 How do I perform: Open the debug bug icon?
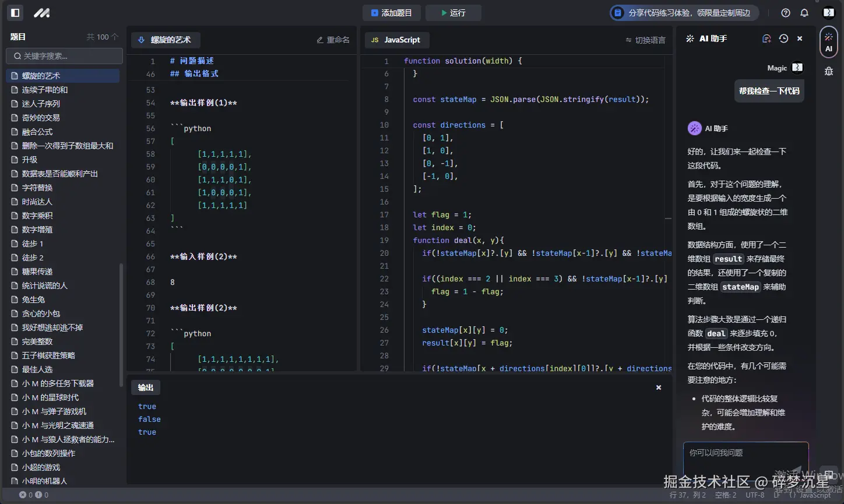828,71
